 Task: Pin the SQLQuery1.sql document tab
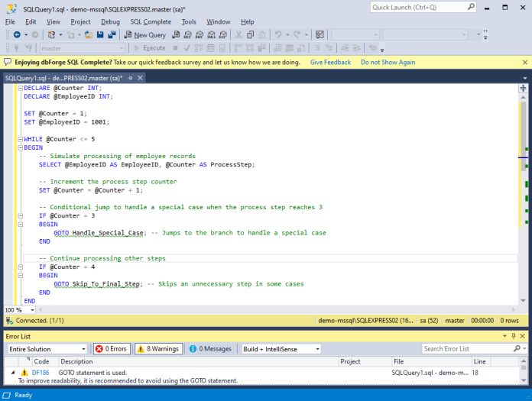tap(130, 79)
